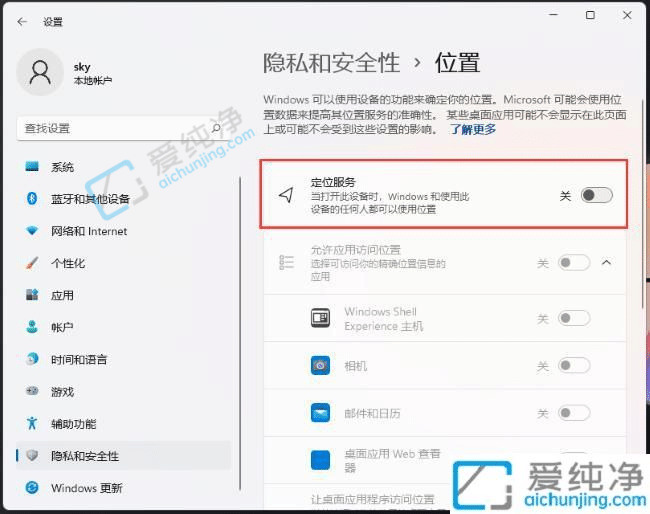Click the 辅助功能 accessibility icon

32,423
